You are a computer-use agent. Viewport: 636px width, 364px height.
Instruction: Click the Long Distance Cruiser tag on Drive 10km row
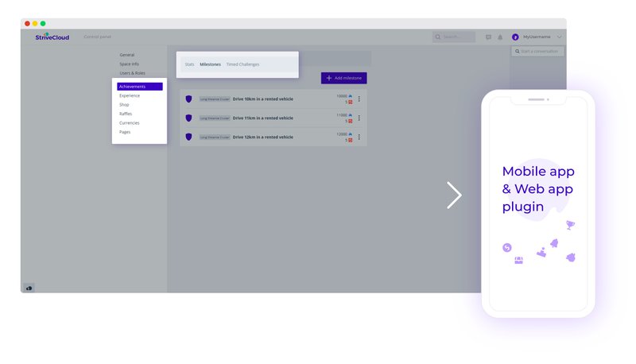tap(215, 99)
